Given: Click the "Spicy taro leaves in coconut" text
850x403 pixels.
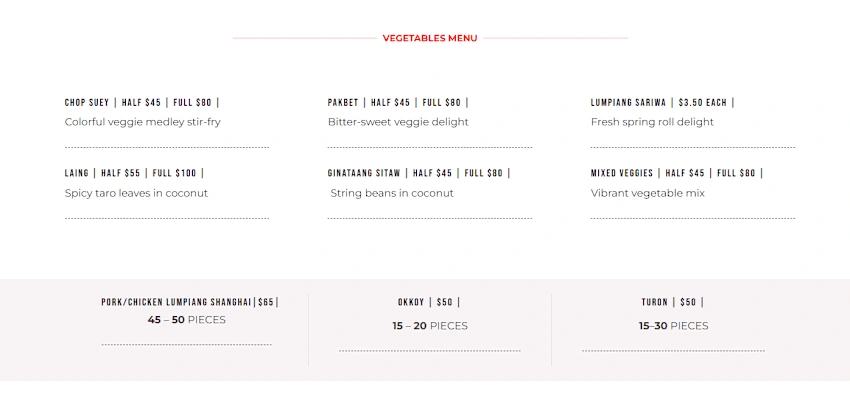Looking at the screenshot, I should pyautogui.click(x=136, y=193).
